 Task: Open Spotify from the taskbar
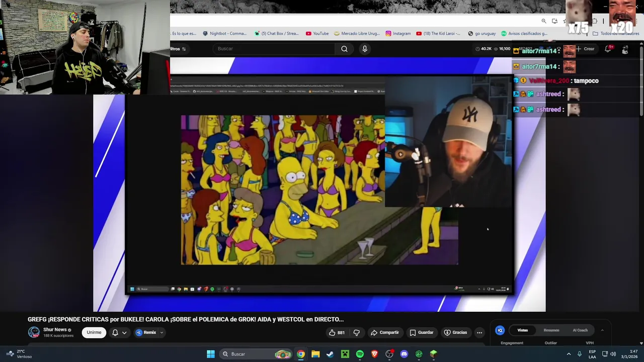coord(360,354)
